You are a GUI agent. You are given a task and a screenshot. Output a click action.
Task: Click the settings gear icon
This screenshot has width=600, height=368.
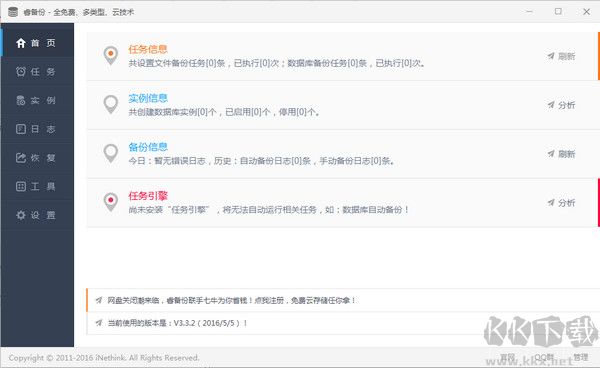coord(21,215)
